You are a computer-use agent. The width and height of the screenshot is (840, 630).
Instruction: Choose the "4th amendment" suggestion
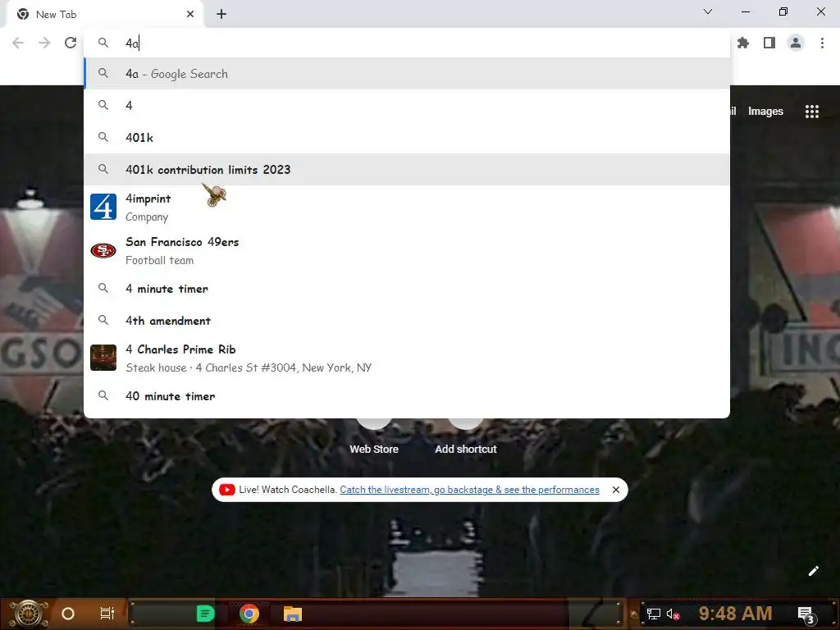[407, 321]
